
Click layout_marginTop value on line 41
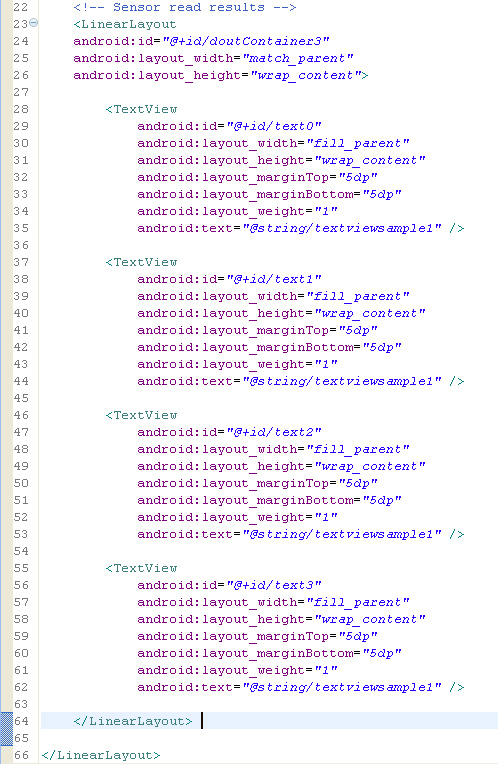tap(358, 330)
